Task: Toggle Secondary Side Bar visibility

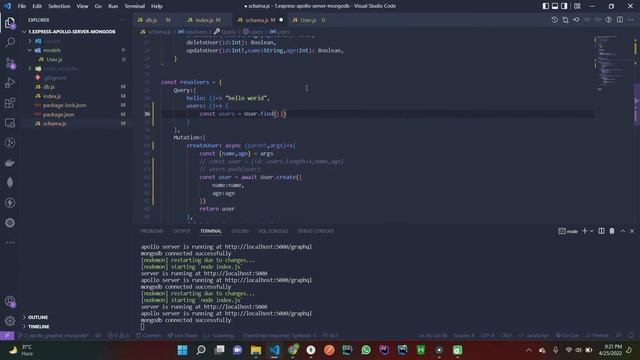Action: click(564, 6)
